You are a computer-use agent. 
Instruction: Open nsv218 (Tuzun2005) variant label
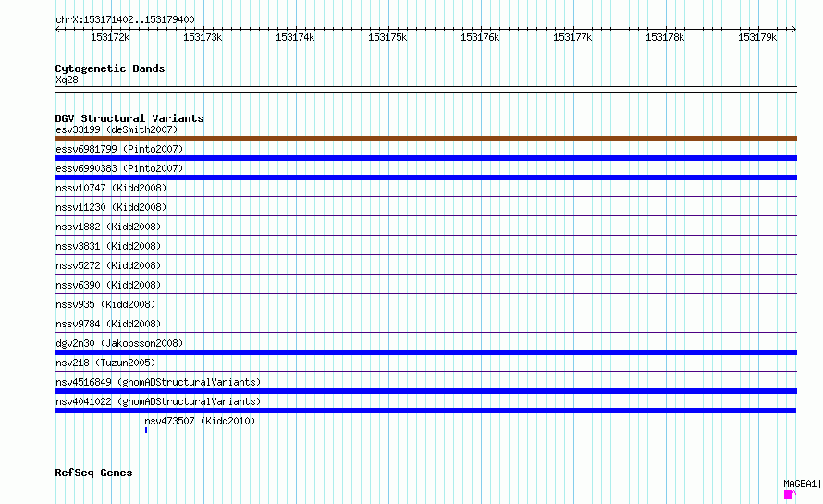click(x=105, y=363)
